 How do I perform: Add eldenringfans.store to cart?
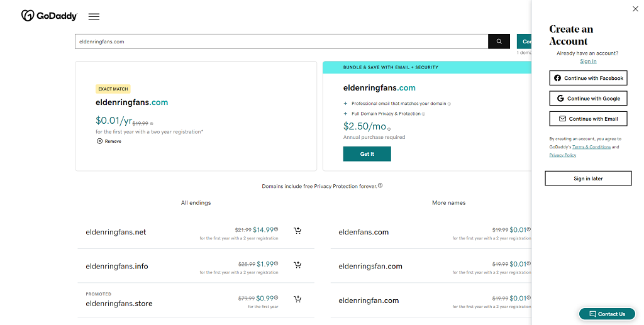[297, 299]
